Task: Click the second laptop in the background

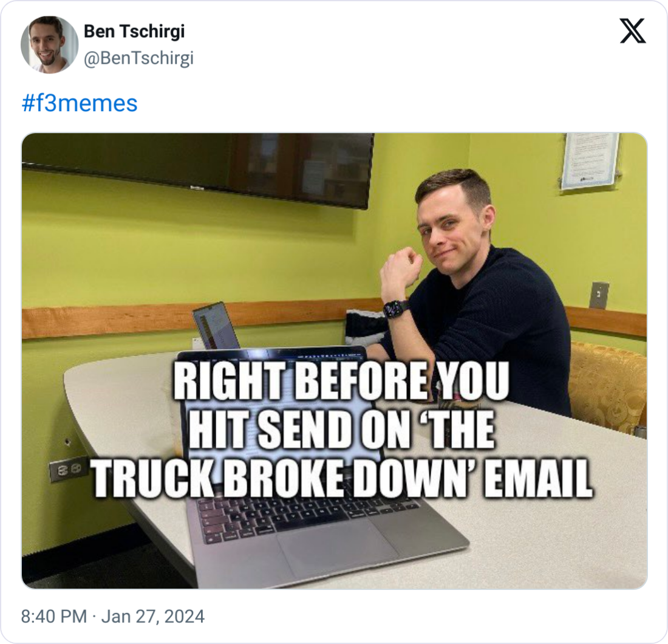Action: [216, 326]
